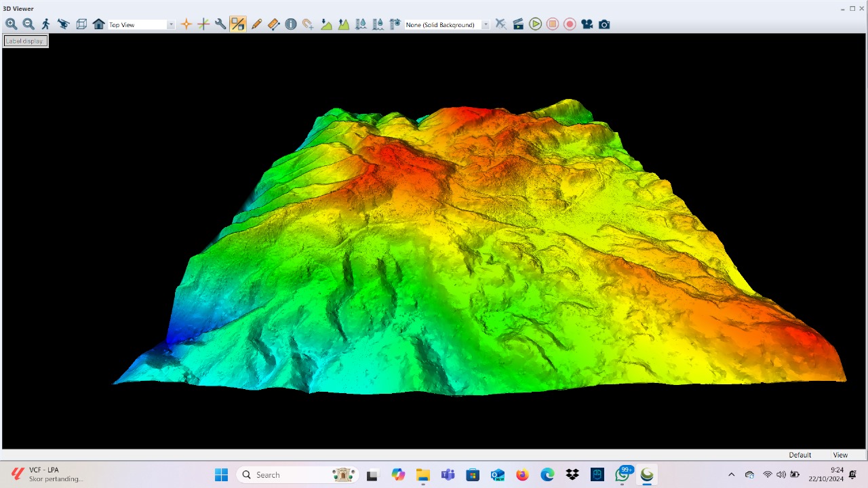Click the video camera icon
868x488 pixels.
tap(587, 24)
